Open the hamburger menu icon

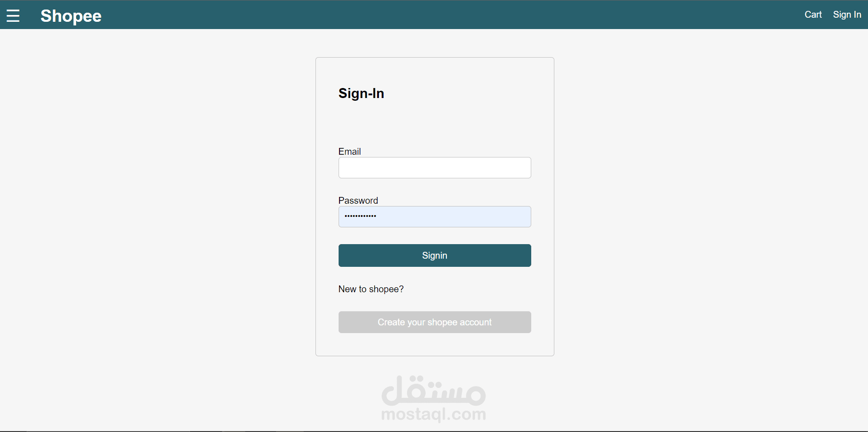pos(13,16)
